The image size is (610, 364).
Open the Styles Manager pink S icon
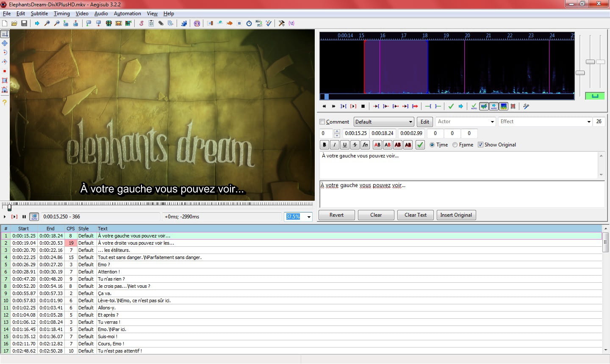141,23
